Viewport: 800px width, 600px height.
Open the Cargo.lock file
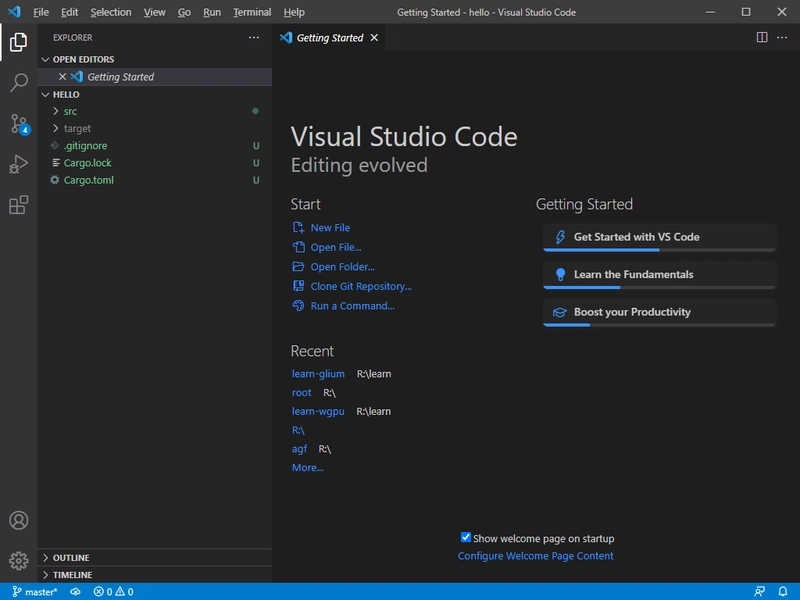(x=155, y=163)
